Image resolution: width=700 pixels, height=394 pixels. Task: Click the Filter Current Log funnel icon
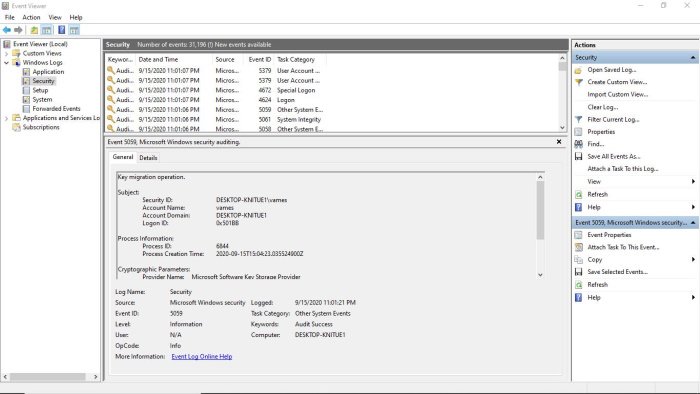579,120
